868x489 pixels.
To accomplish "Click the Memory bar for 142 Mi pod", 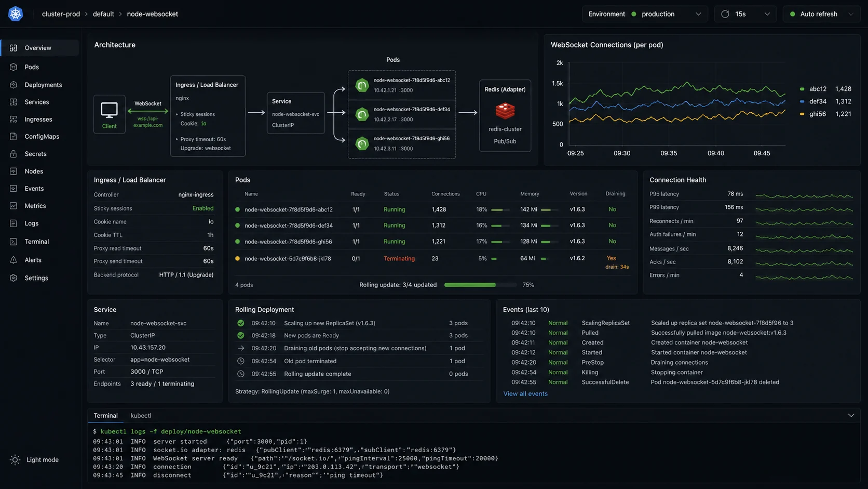I will (550, 210).
